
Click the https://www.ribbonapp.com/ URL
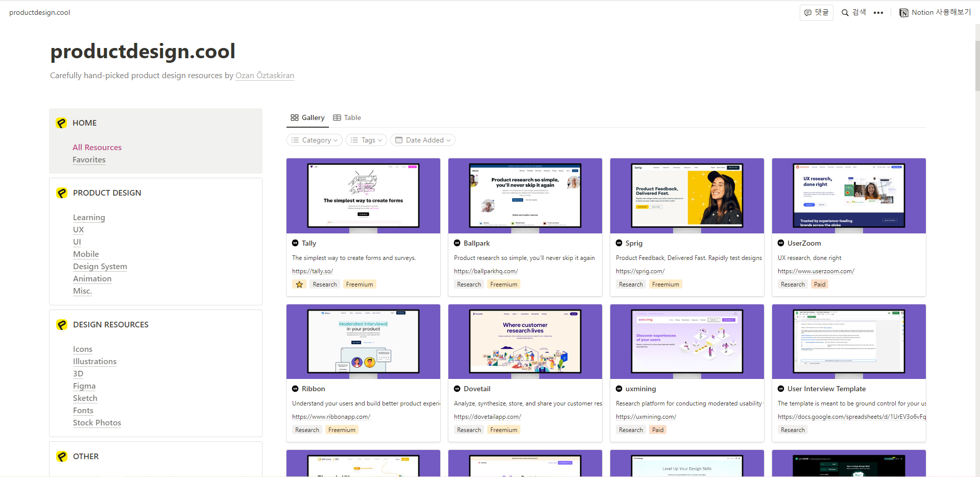click(x=331, y=417)
